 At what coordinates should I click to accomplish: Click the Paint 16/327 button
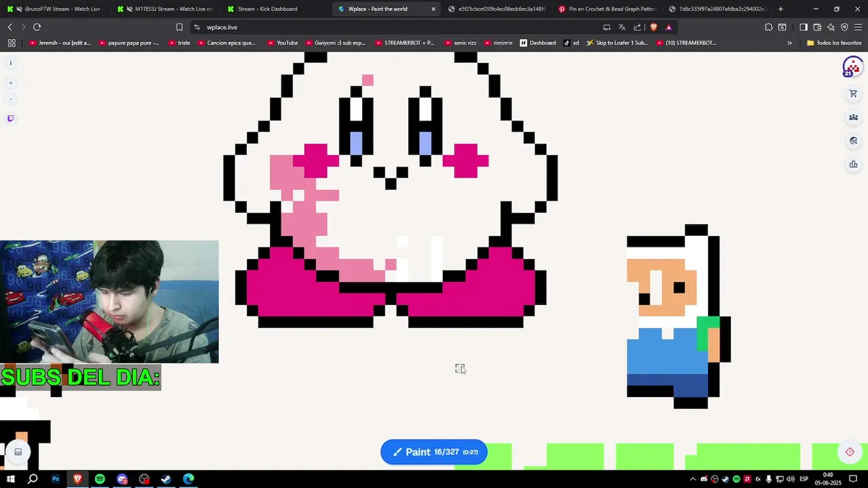click(x=434, y=452)
